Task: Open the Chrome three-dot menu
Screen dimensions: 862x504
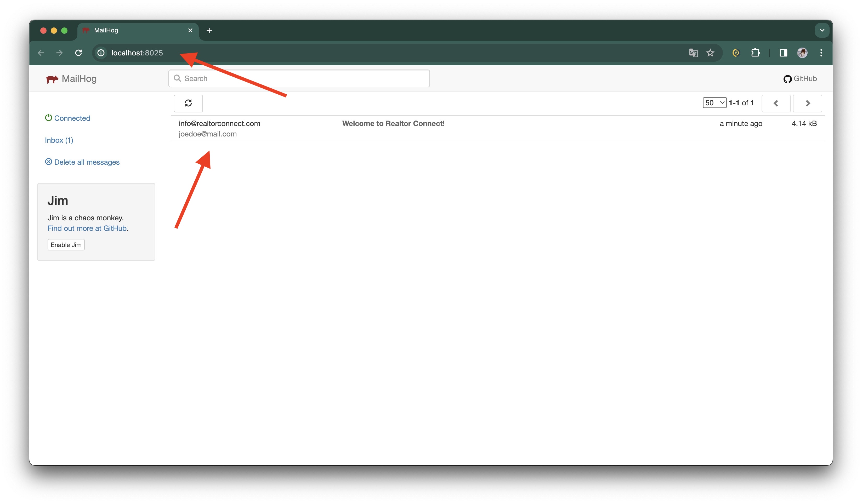Action: click(x=821, y=53)
